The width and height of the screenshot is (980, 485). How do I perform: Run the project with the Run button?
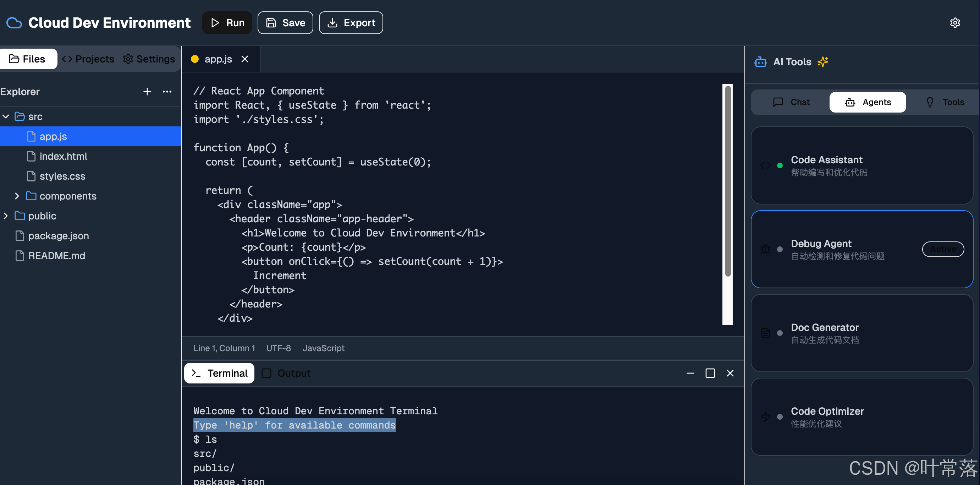pos(227,23)
